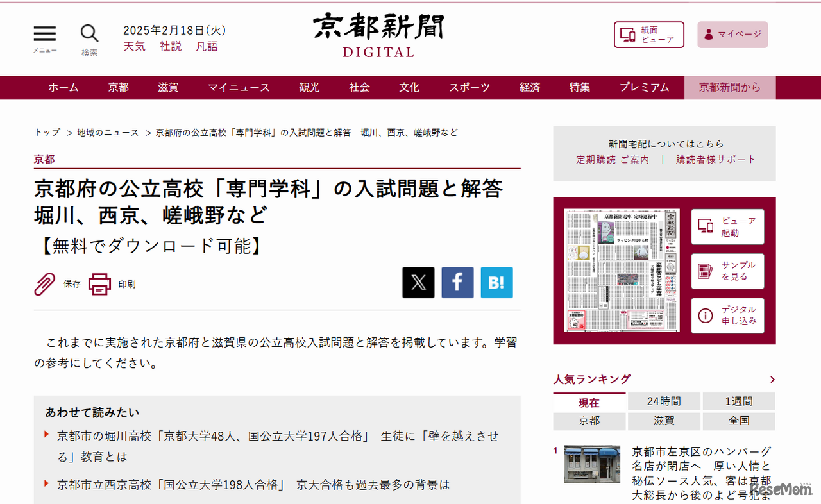The height and width of the screenshot is (504, 821).
Task: Open マイページ with the person icon
Action: tap(732, 35)
